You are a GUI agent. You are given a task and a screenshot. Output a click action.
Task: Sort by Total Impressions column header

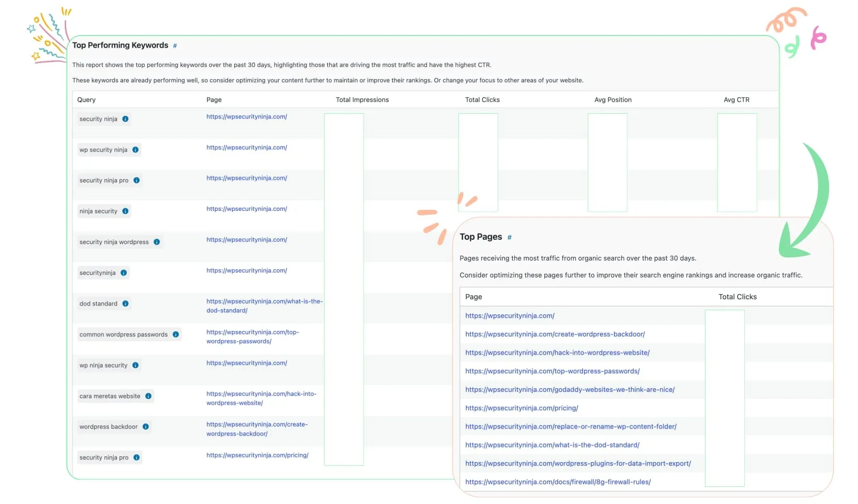[362, 100]
